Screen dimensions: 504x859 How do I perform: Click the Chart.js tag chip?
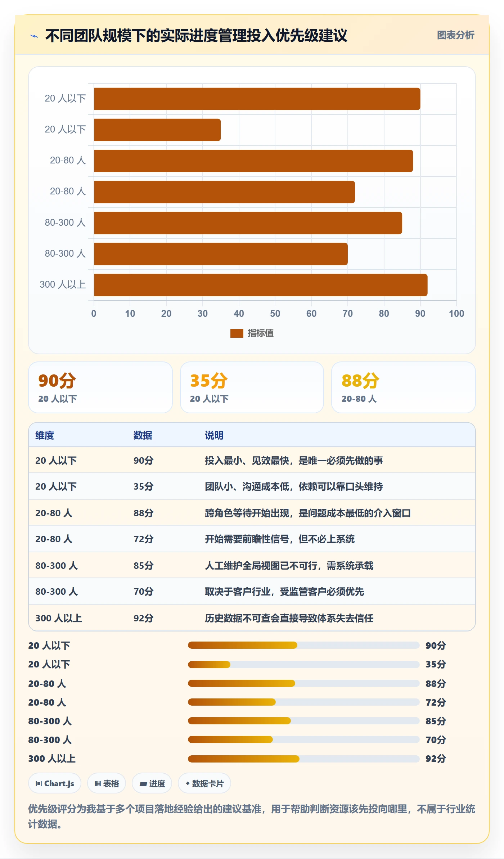(x=55, y=783)
